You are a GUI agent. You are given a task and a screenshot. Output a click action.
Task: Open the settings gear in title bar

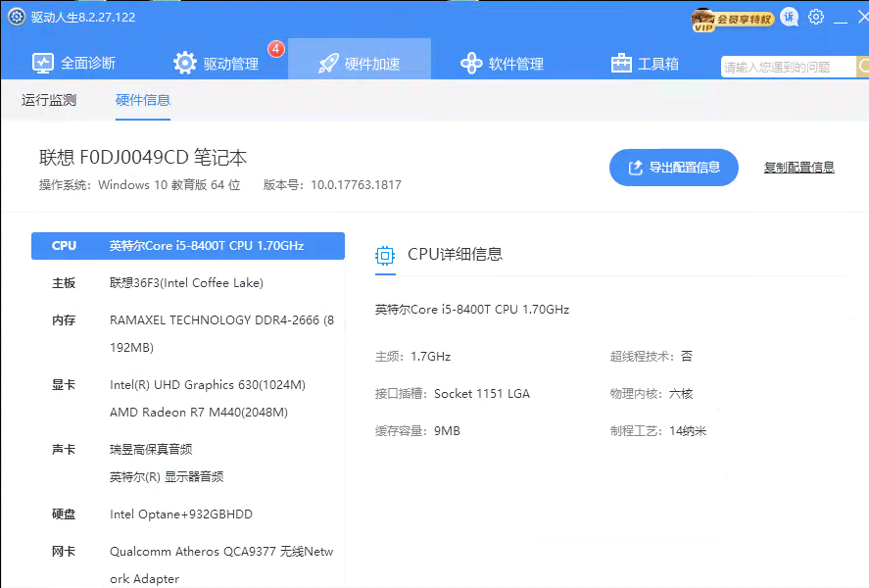[816, 18]
